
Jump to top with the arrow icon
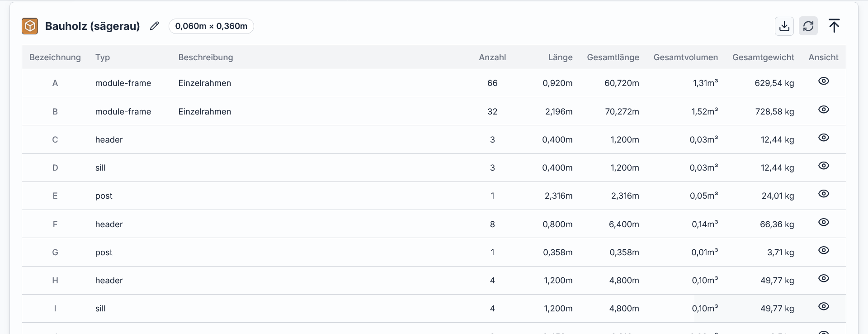click(x=834, y=26)
